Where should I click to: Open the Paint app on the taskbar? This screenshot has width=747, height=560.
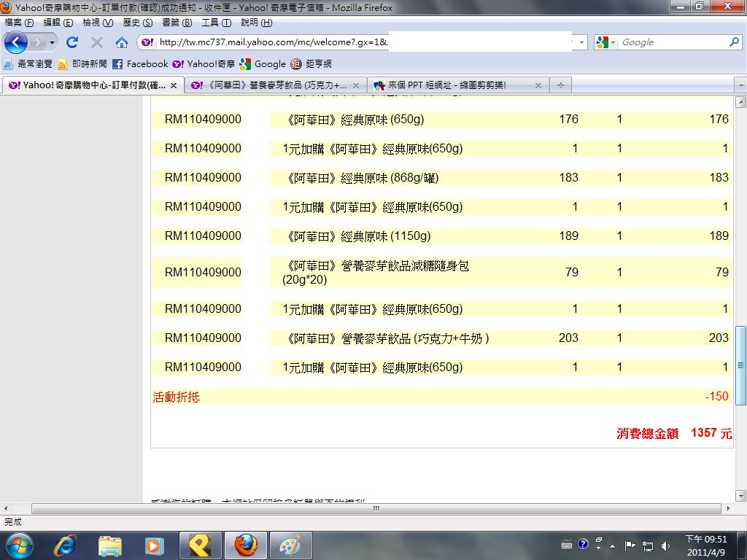pos(291,545)
